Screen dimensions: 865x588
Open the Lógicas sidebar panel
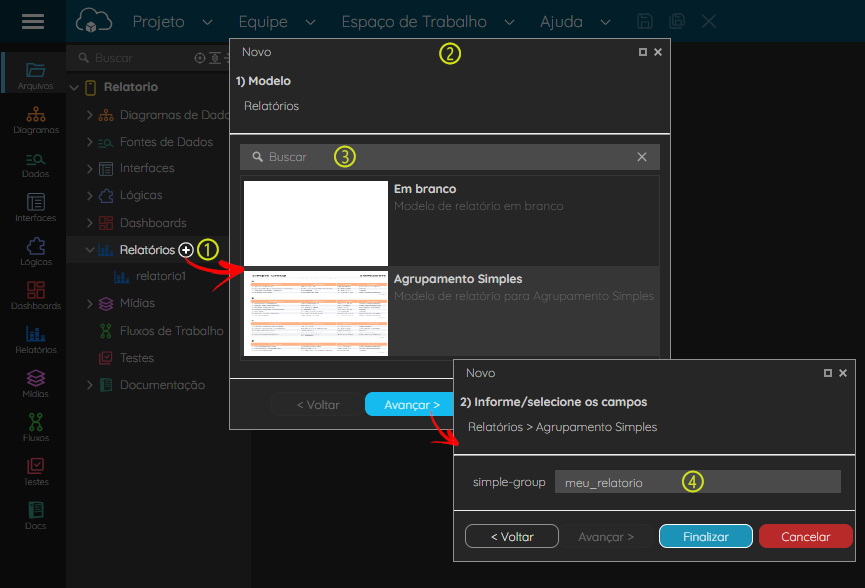pos(36,252)
